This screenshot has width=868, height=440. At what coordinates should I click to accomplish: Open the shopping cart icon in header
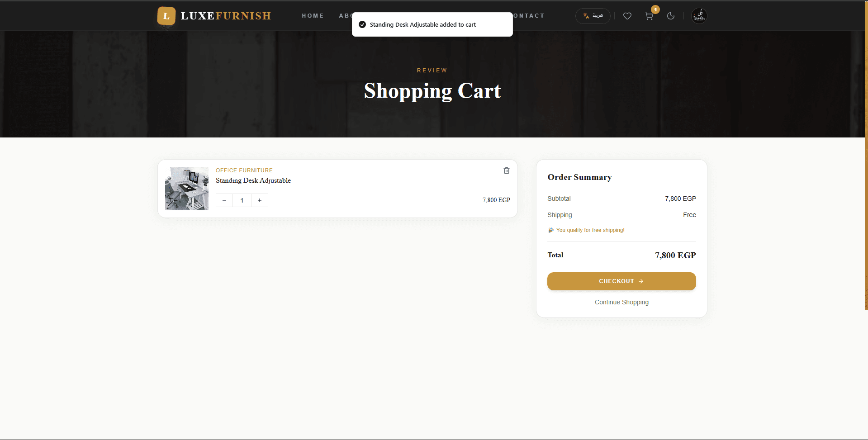649,16
